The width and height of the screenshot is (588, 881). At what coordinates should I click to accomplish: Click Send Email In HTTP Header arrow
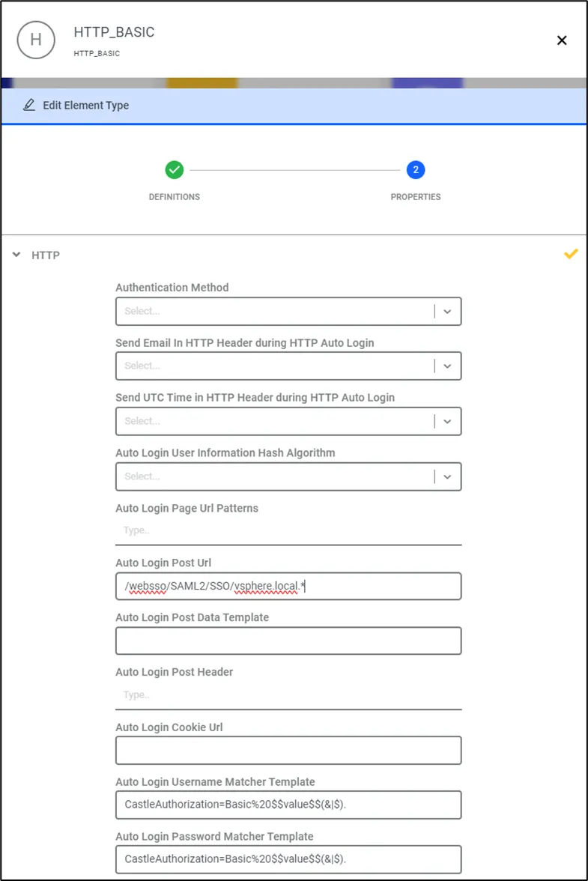pos(447,366)
